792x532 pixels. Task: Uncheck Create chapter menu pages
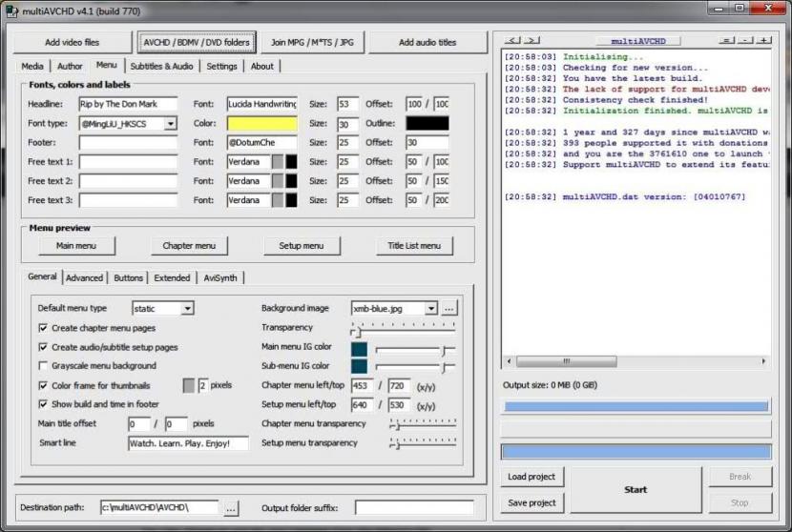click(43, 328)
